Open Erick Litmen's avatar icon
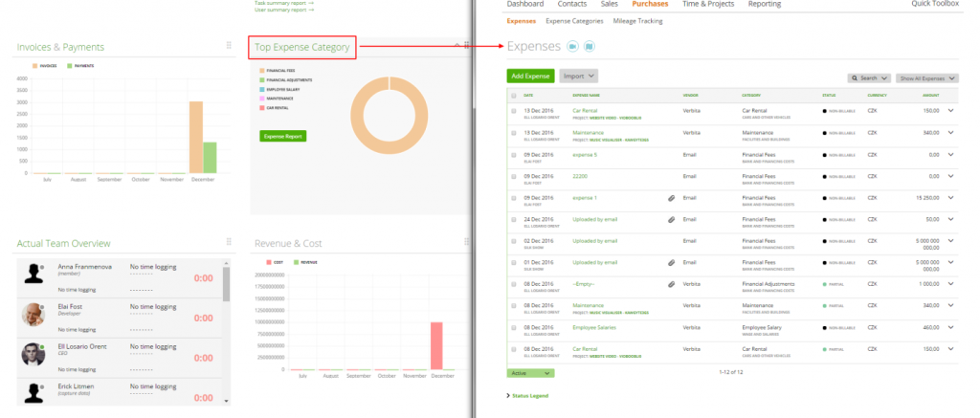The width and height of the screenshot is (980, 418). [33, 393]
